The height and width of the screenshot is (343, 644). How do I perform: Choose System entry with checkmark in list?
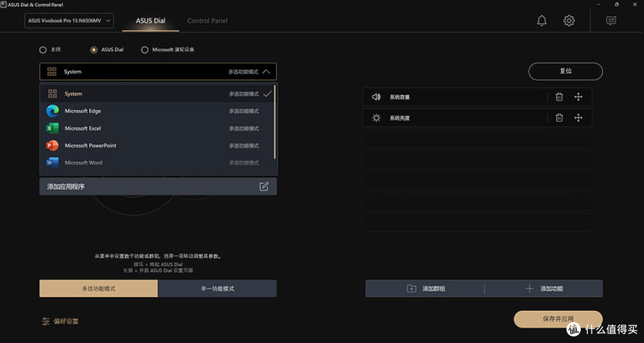(157, 94)
